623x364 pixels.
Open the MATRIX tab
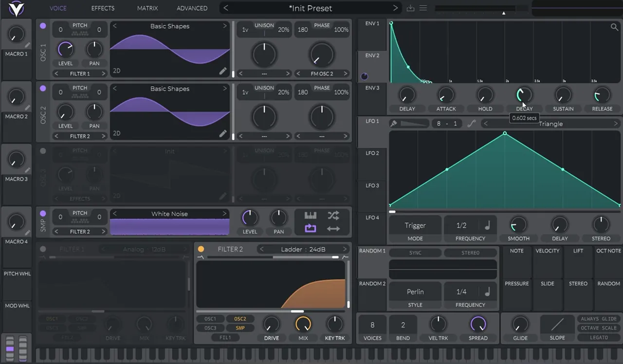pyautogui.click(x=147, y=8)
